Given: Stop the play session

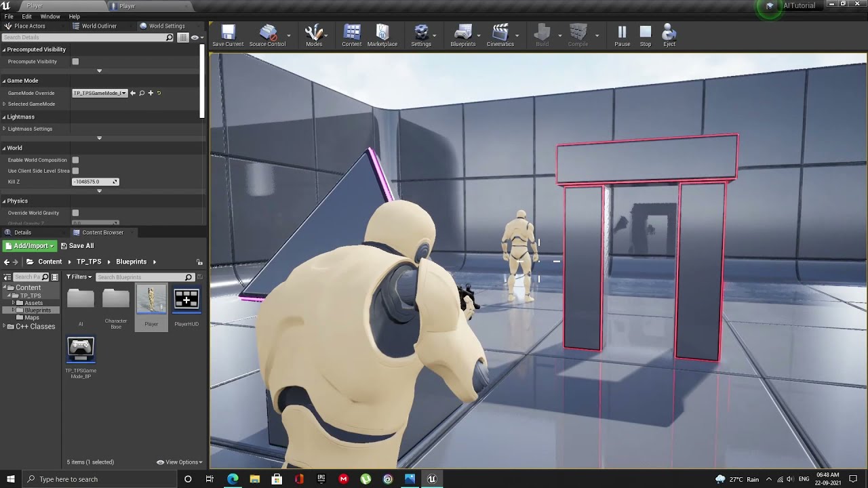Looking at the screenshot, I should tap(646, 36).
